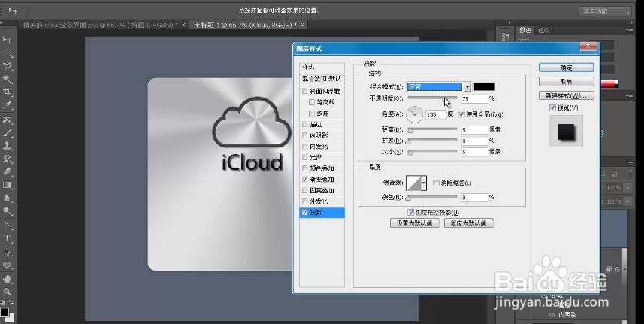Select the Rectangular Marquee tool

(7, 53)
